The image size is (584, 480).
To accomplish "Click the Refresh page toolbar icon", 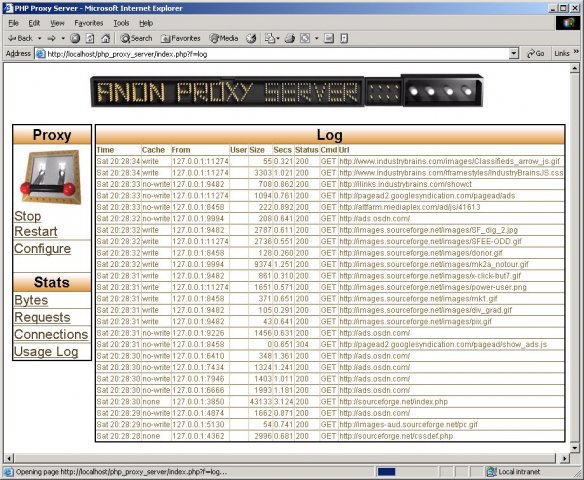I will (x=90, y=38).
